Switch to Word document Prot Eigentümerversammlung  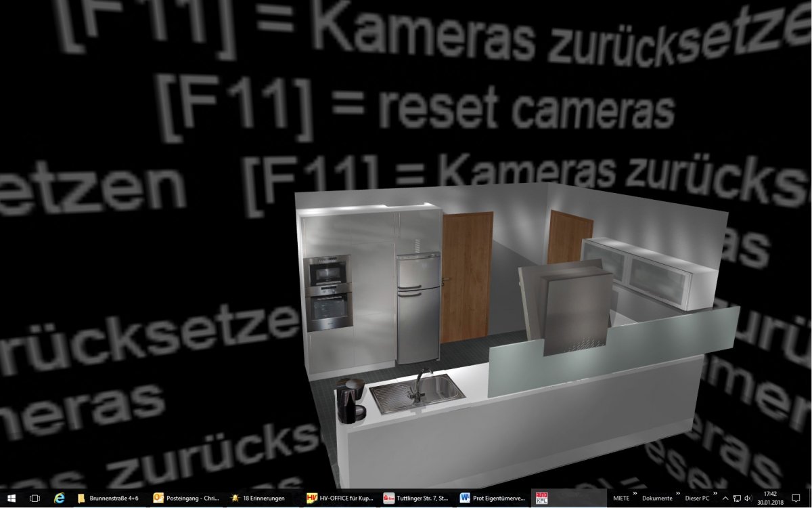click(x=491, y=498)
